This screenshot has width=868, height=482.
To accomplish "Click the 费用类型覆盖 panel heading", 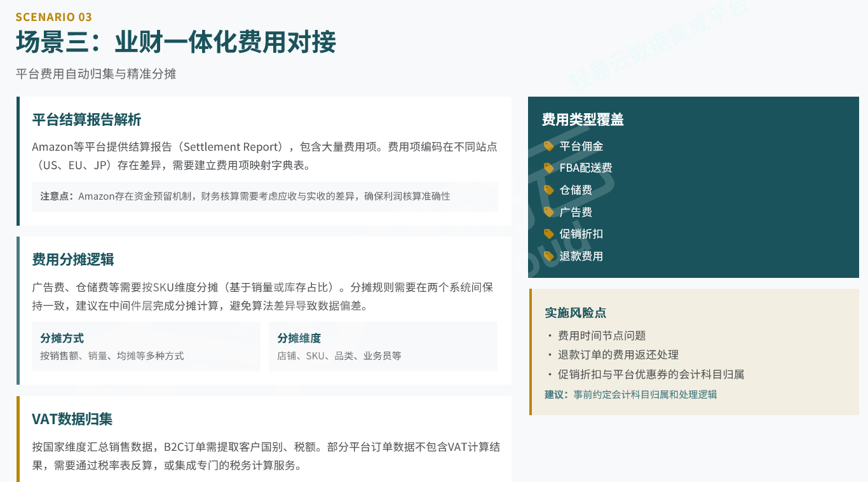I will point(583,120).
